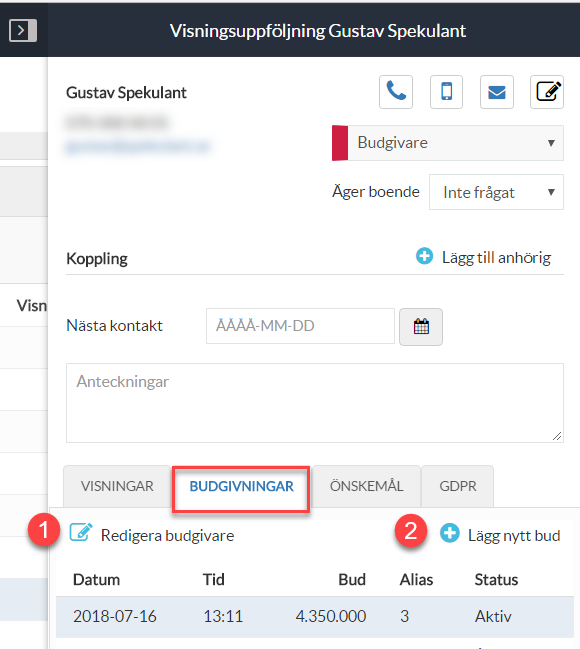The height and width of the screenshot is (649, 580).
Task: Call Gustav Spekulant via phone icon
Action: [x=396, y=92]
